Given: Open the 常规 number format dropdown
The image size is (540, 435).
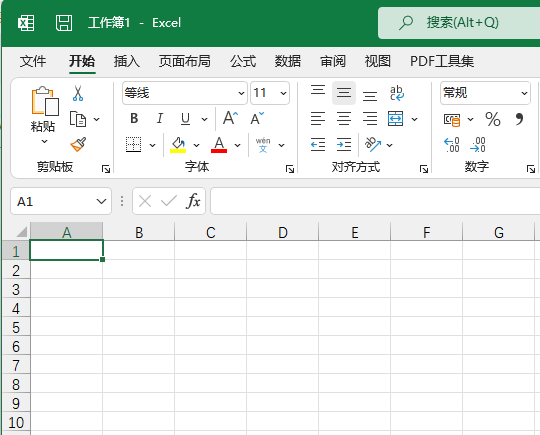Looking at the screenshot, I should 524,93.
